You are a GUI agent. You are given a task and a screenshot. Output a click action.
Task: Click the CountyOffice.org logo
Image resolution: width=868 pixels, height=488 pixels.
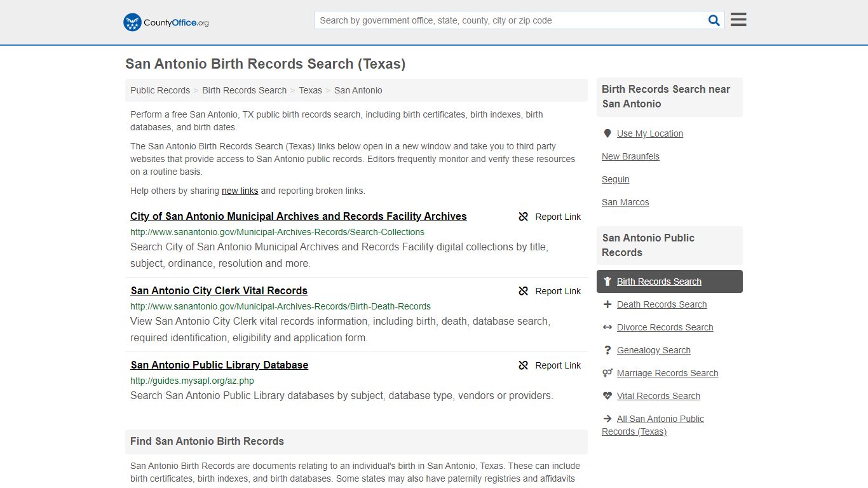pyautogui.click(x=166, y=22)
